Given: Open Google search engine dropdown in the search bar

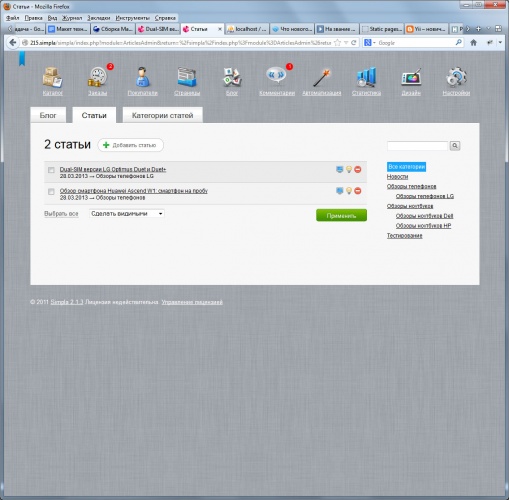Looking at the screenshot, I should pyautogui.click(x=370, y=43).
